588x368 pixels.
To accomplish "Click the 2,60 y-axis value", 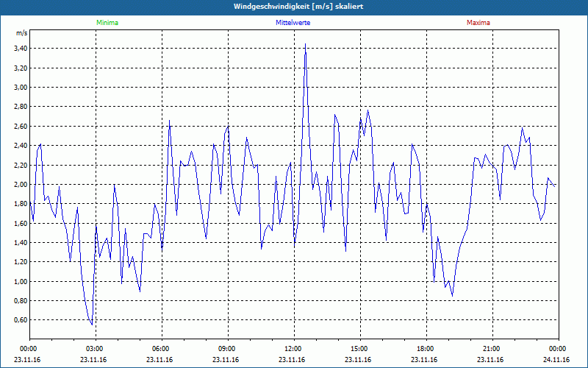I will pyautogui.click(x=21, y=126).
